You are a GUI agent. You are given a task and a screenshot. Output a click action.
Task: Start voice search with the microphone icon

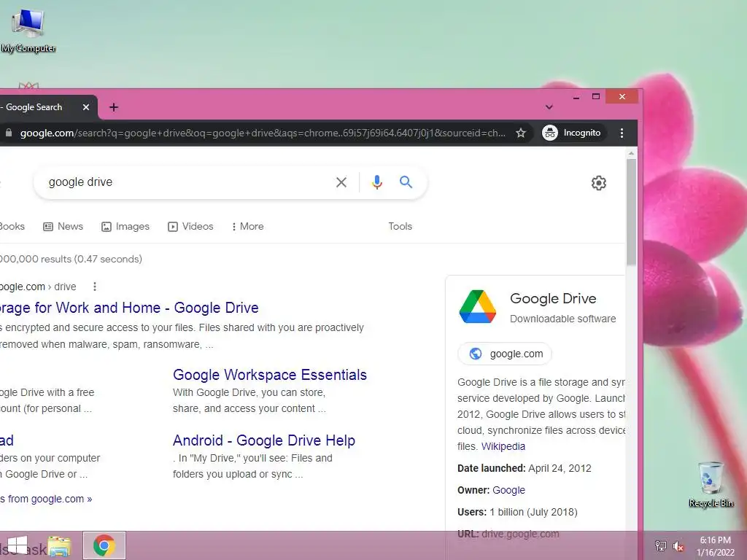(377, 182)
